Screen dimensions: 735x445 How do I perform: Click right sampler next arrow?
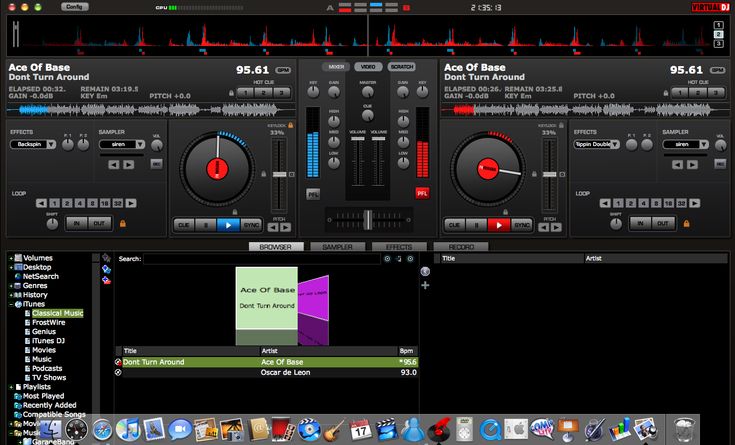(692, 165)
